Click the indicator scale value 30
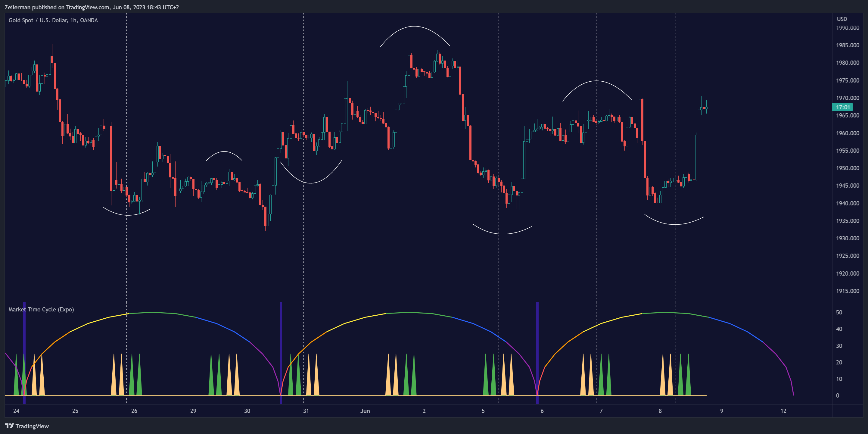The height and width of the screenshot is (434, 868). click(x=839, y=346)
